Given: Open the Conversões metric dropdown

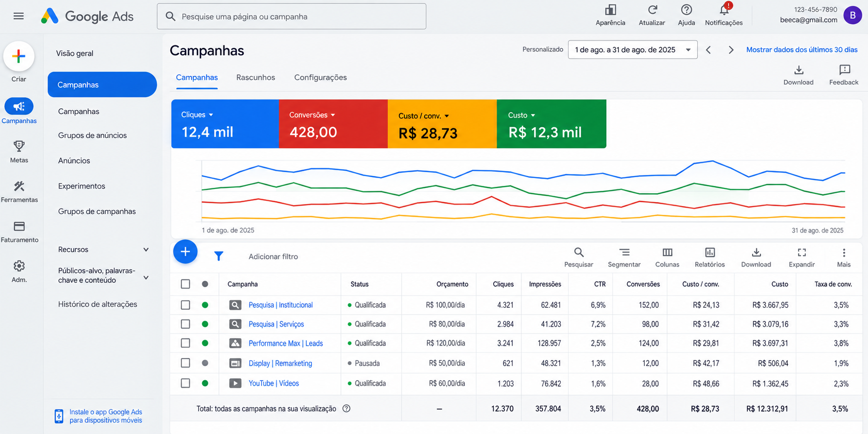Looking at the screenshot, I should pyautogui.click(x=312, y=114).
